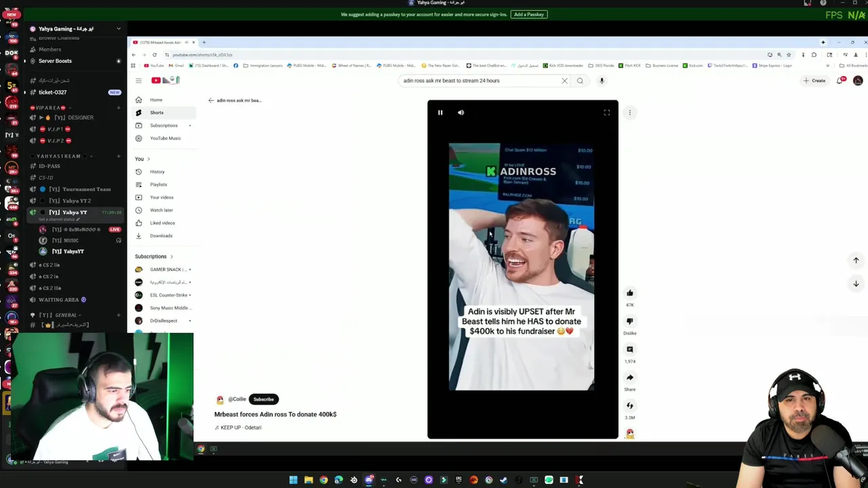Image resolution: width=868 pixels, height=488 pixels.
Task: Like the Short with thumbs up
Action: coord(630,293)
